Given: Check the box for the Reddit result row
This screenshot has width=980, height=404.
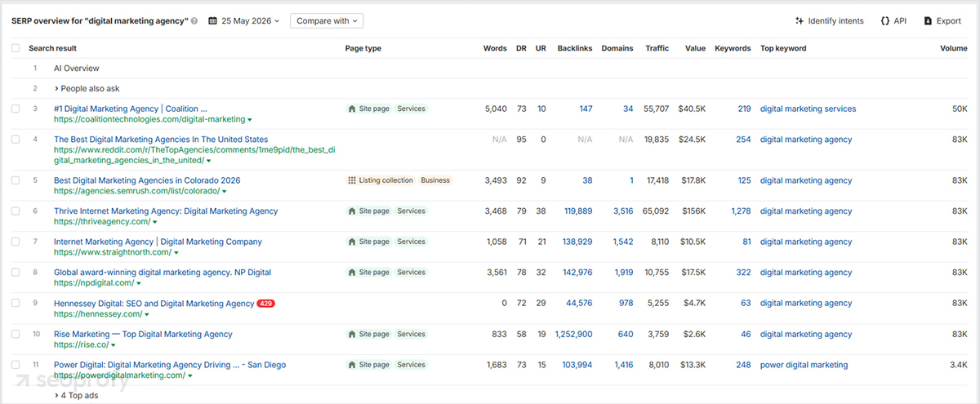Looking at the screenshot, I should (x=16, y=140).
